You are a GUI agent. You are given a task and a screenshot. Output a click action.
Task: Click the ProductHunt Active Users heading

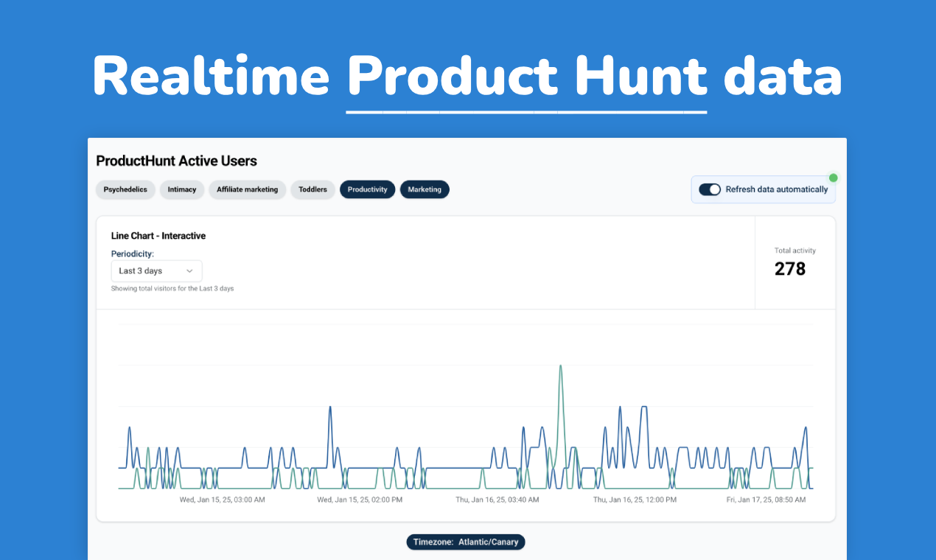click(x=177, y=161)
